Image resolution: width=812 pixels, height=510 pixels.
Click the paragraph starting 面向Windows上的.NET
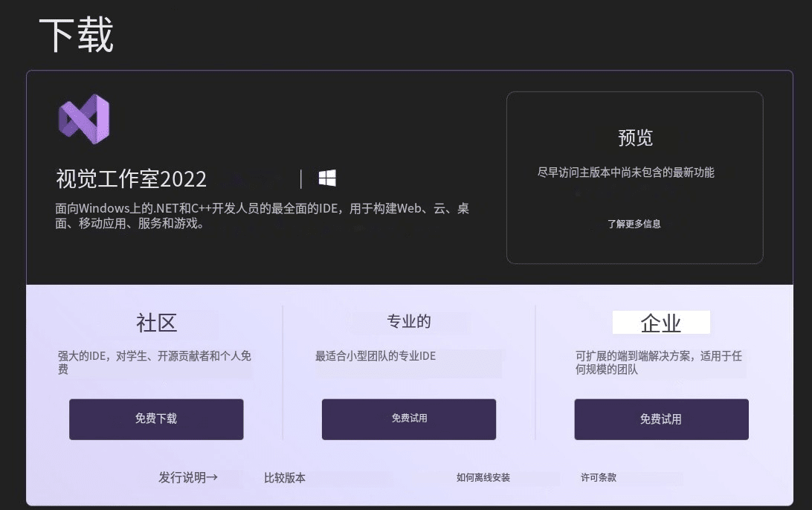[x=262, y=216]
